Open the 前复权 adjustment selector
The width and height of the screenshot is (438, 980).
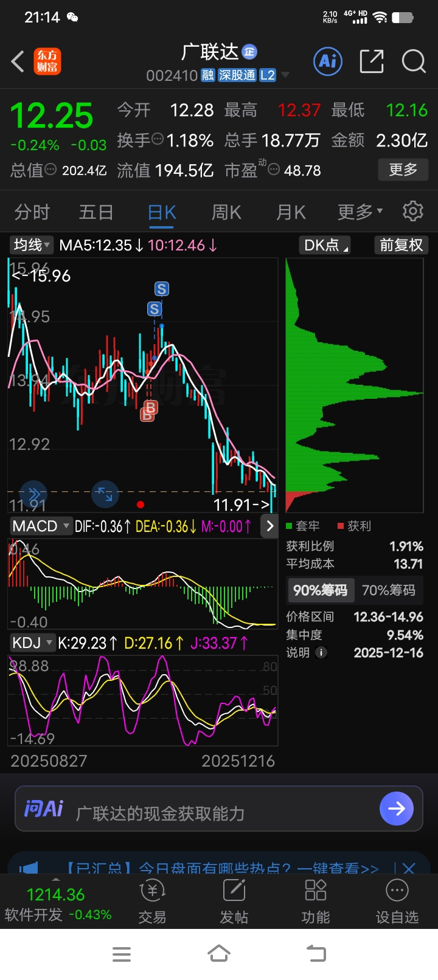point(401,245)
